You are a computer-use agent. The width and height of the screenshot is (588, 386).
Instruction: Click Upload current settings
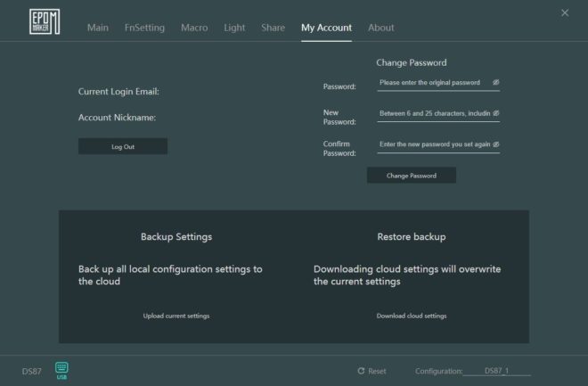tap(176, 316)
